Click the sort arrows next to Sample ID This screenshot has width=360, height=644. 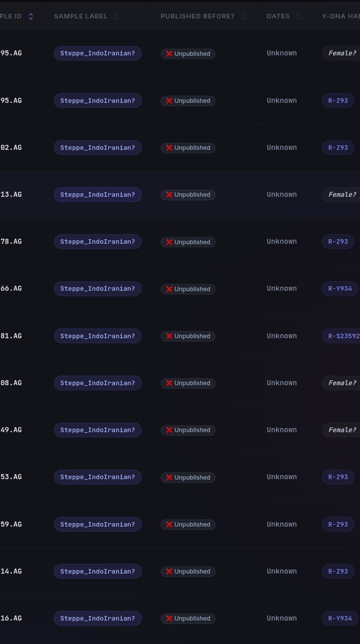(30, 16)
